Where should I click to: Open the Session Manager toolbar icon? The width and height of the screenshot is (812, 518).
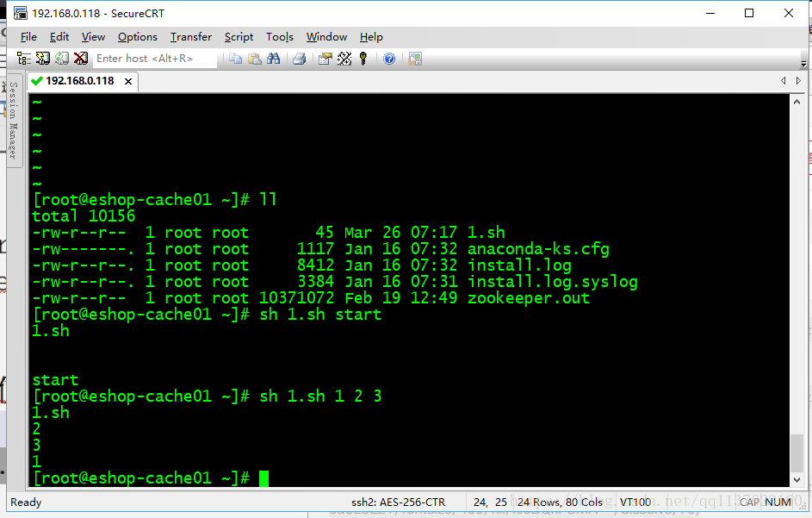tap(24, 59)
